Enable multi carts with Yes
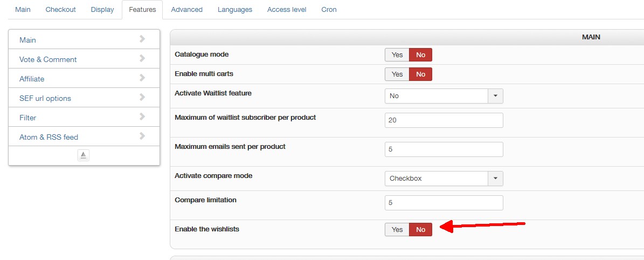The width and height of the screenshot is (644, 260). (x=397, y=74)
